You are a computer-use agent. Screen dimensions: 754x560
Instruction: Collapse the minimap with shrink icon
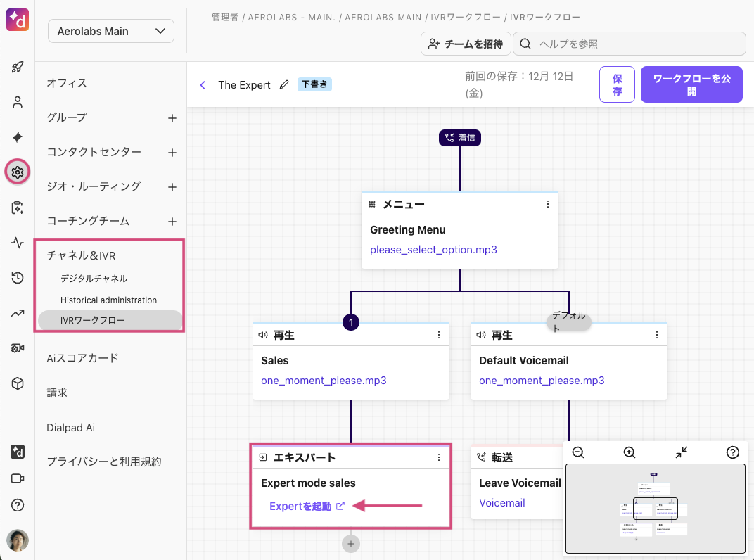pos(681,453)
